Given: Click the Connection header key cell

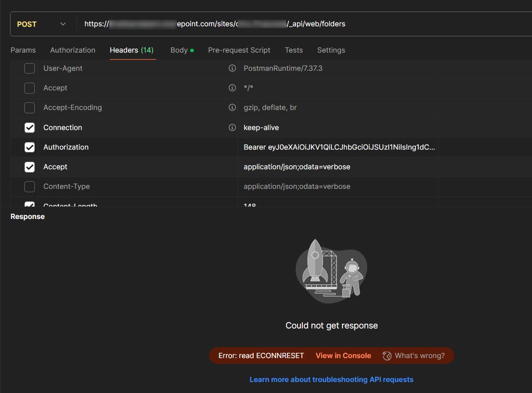Looking at the screenshot, I should pos(138,127).
